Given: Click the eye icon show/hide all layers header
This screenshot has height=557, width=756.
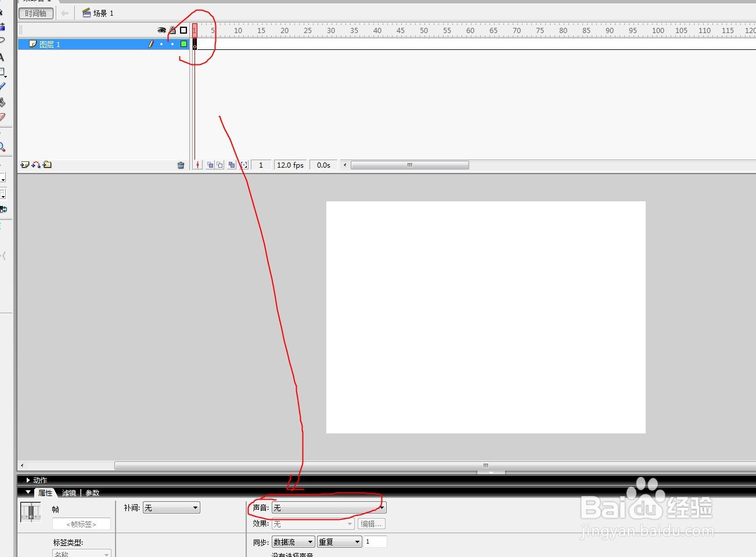Looking at the screenshot, I should (x=161, y=30).
